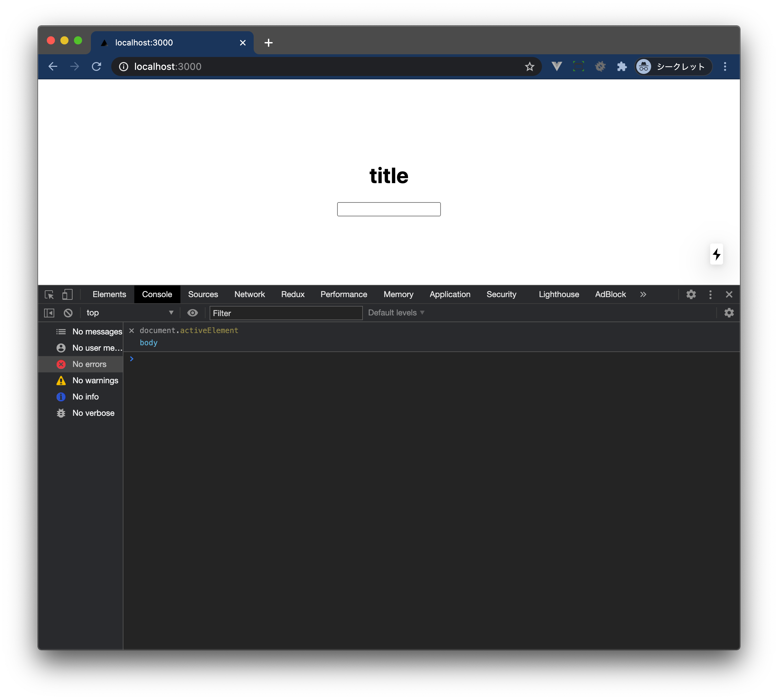778x700 pixels.
Task: Hide the console sidebar
Action: [x=49, y=313]
